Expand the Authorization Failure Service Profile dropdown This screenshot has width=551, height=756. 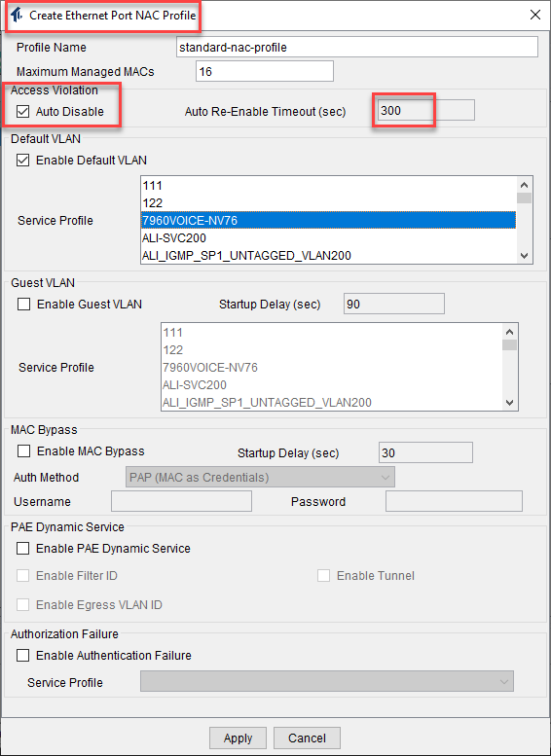(327, 682)
